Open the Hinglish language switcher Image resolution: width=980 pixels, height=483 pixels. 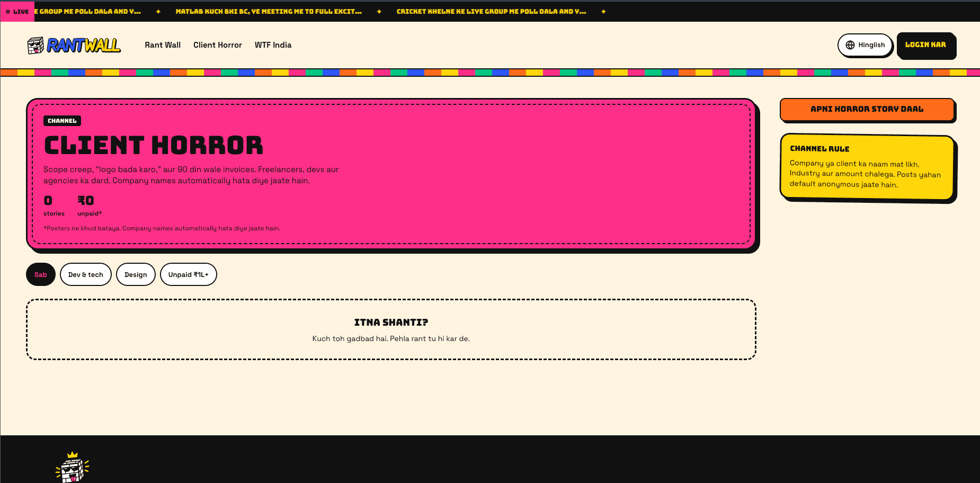tap(865, 45)
